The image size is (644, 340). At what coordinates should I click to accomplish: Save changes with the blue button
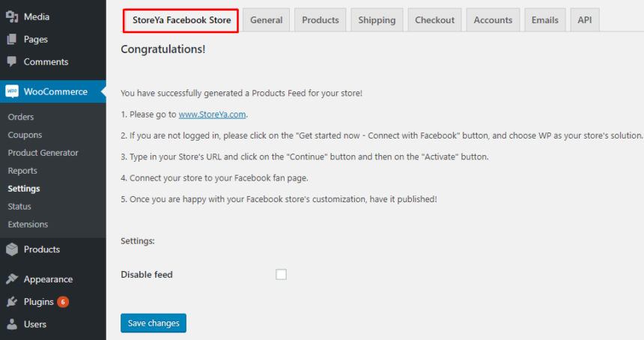coord(154,324)
